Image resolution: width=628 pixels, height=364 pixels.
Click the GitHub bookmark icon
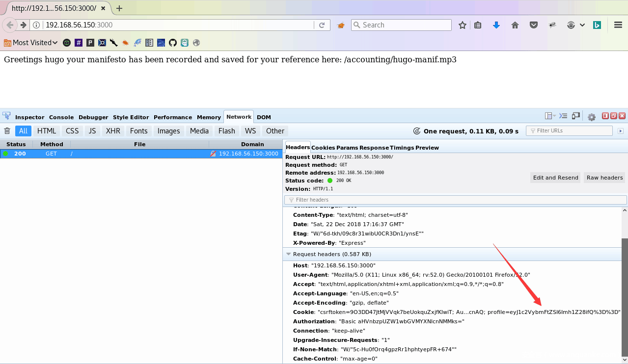coord(173,43)
